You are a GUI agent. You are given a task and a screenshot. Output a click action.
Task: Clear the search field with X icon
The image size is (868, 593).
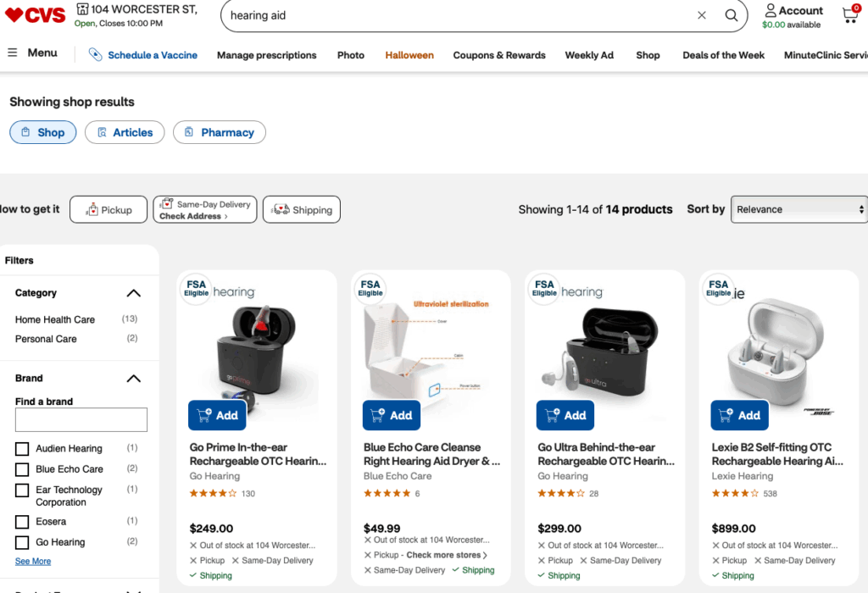702,15
